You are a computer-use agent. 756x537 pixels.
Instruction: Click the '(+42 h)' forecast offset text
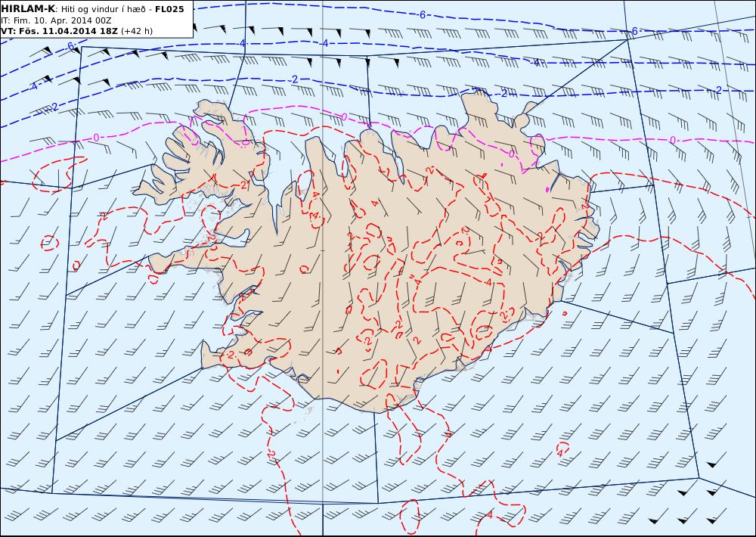137,31
